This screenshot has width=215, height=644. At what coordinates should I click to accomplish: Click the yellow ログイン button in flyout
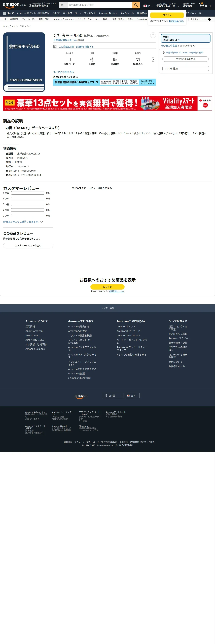167,15
